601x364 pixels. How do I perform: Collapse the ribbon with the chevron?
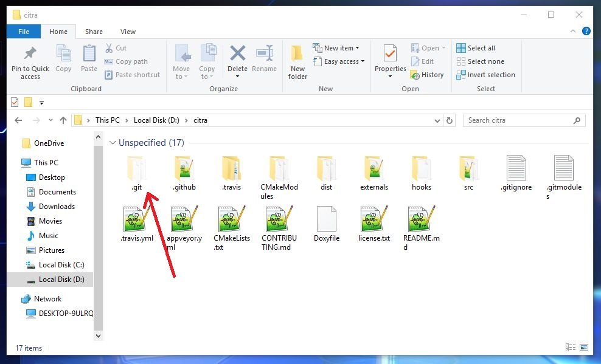573,31
